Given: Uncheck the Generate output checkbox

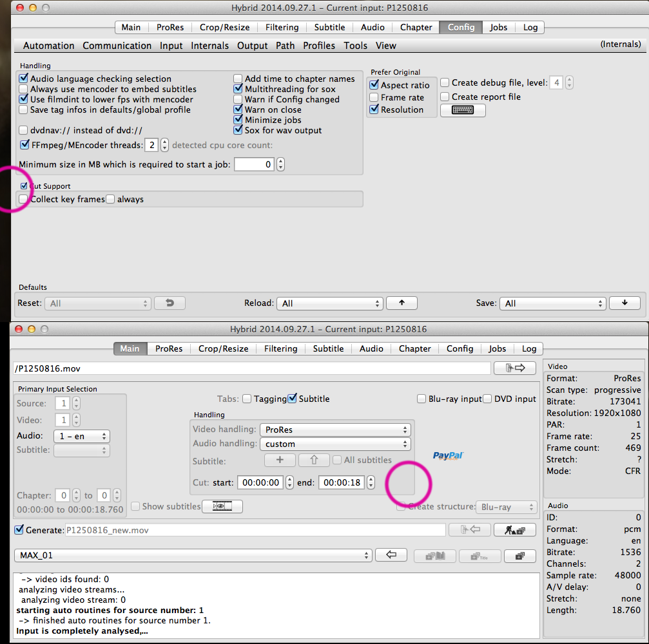Looking at the screenshot, I should [19, 530].
